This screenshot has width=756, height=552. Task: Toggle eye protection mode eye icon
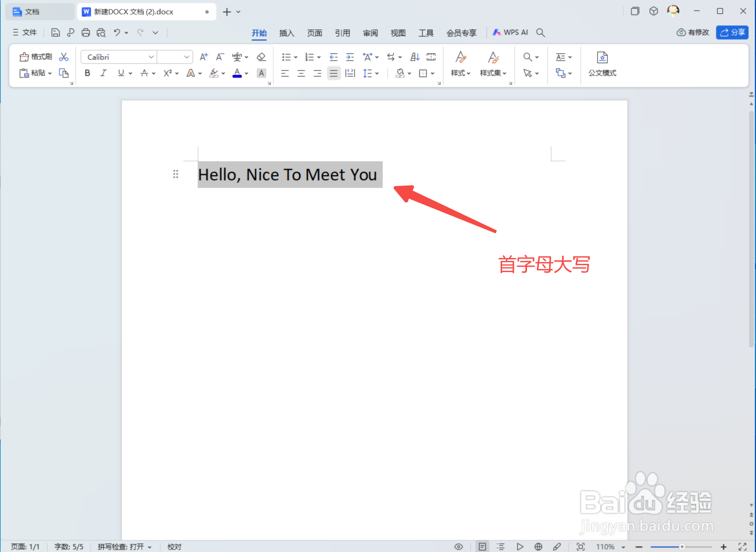459,546
